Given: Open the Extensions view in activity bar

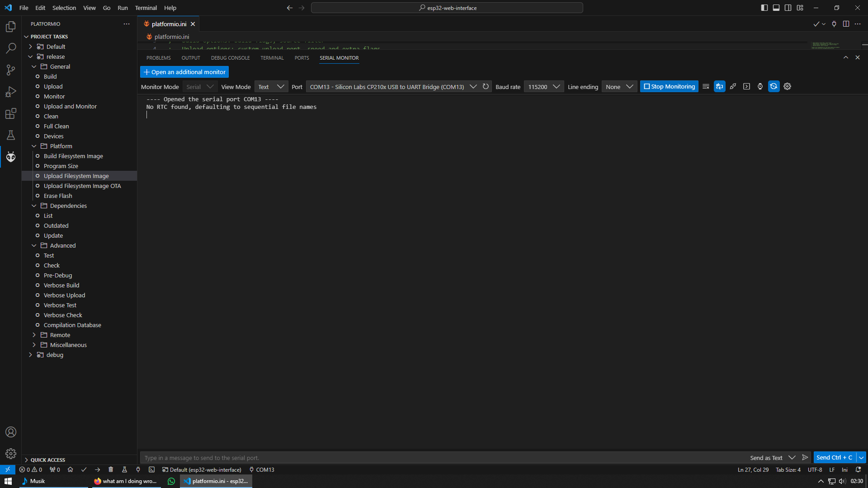Looking at the screenshot, I should pyautogui.click(x=11, y=113).
